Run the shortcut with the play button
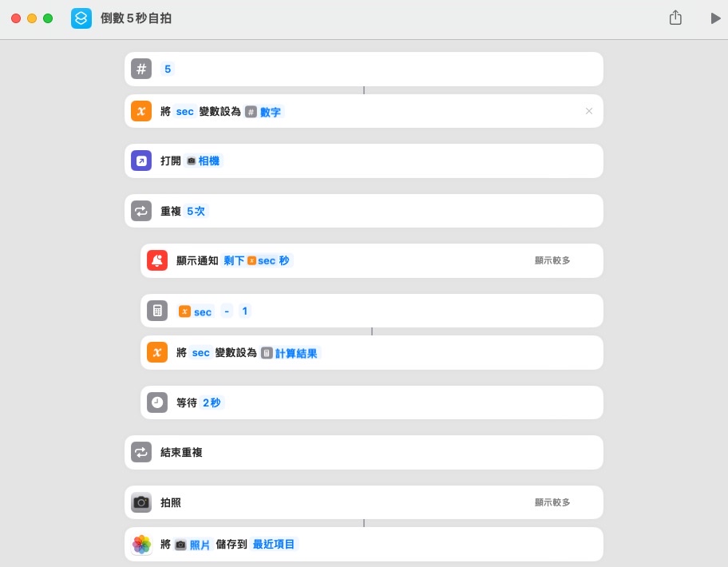This screenshot has width=728, height=567. click(715, 18)
